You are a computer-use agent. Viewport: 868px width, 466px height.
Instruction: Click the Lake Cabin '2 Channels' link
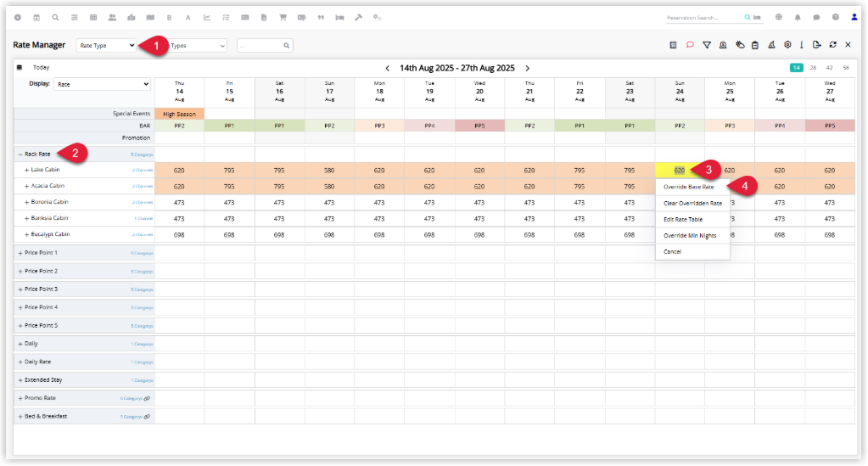coord(143,171)
